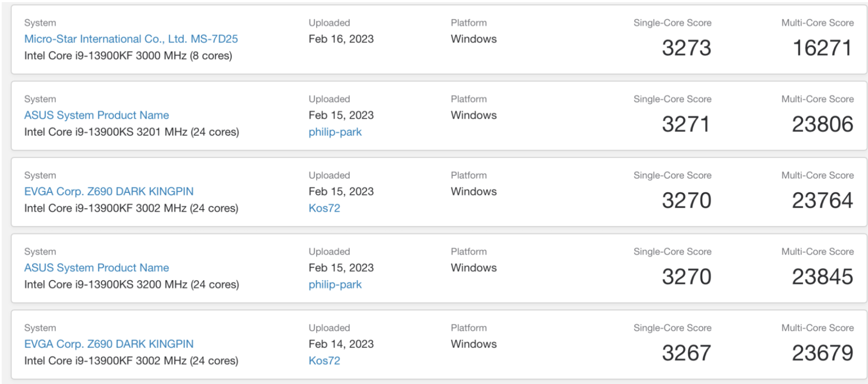Click the single-core score 3273

pyautogui.click(x=686, y=48)
